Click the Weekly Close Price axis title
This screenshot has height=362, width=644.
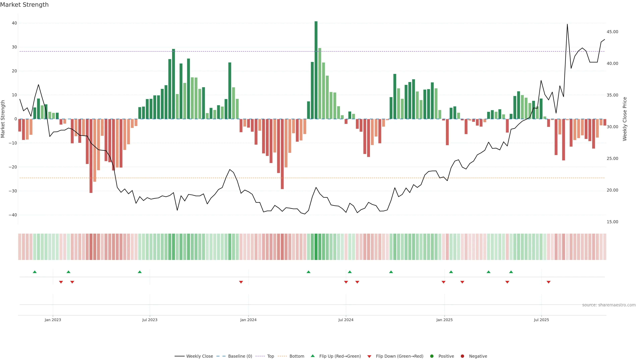tap(625, 119)
